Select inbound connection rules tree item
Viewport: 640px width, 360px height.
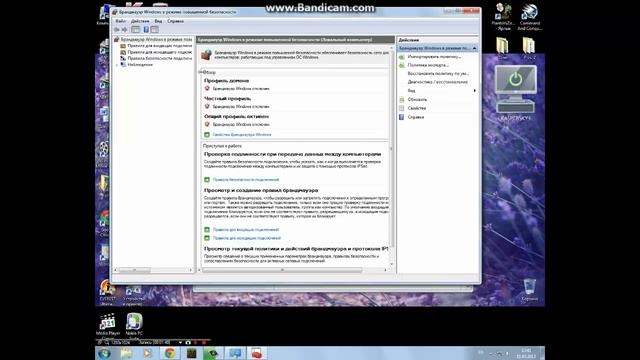[x=159, y=46]
